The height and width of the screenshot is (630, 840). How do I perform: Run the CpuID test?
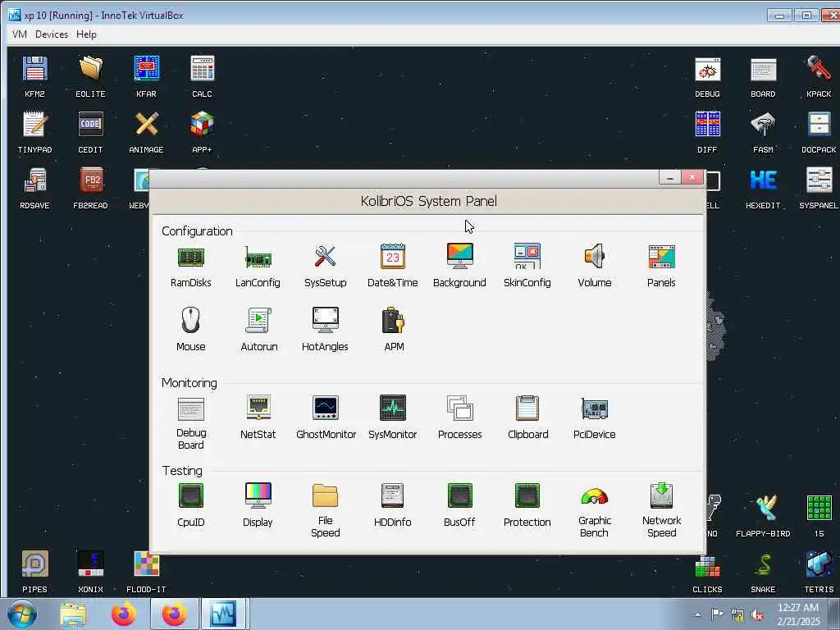[190, 505]
